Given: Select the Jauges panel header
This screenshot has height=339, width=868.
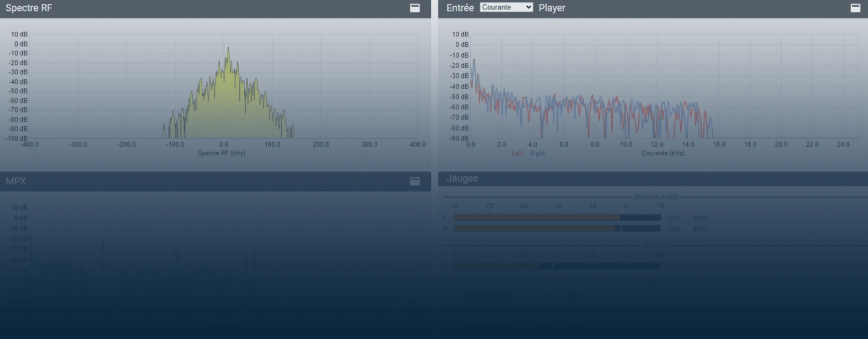Looking at the screenshot, I should coord(462,179).
